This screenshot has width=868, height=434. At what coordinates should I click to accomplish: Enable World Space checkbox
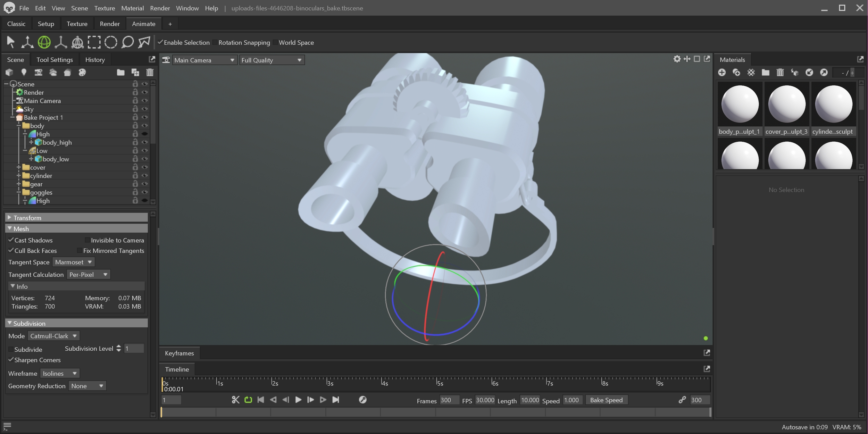click(275, 42)
